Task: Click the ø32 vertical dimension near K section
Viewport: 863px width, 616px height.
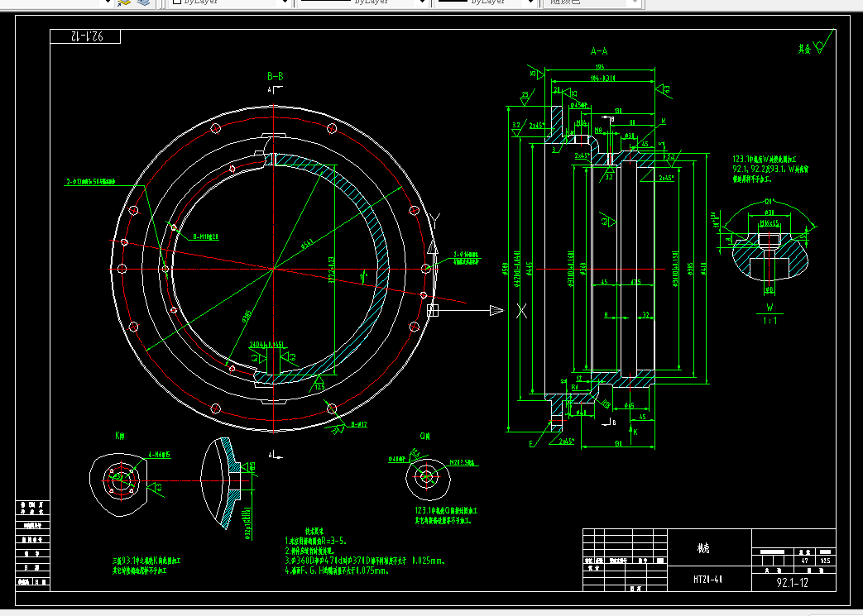Action: [x=249, y=523]
